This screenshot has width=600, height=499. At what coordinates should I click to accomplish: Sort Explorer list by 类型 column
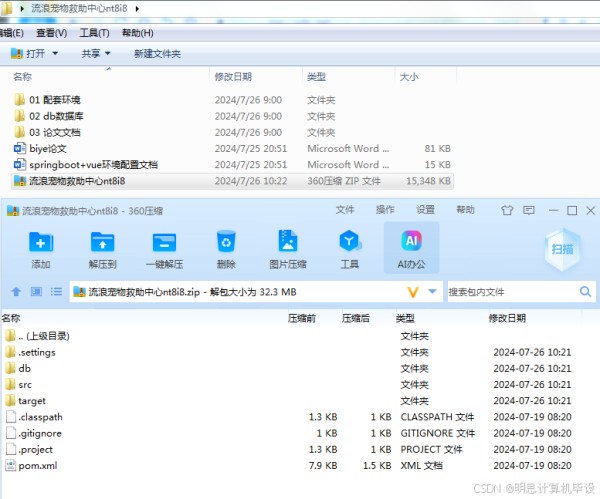(x=316, y=77)
